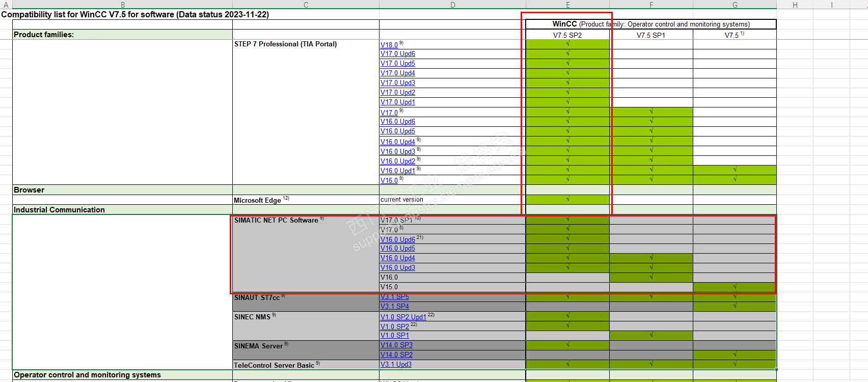Screen dimensions: 868x382
Task: Click the V1.0 SP1 link for SINEC NMS
Action: point(395,335)
